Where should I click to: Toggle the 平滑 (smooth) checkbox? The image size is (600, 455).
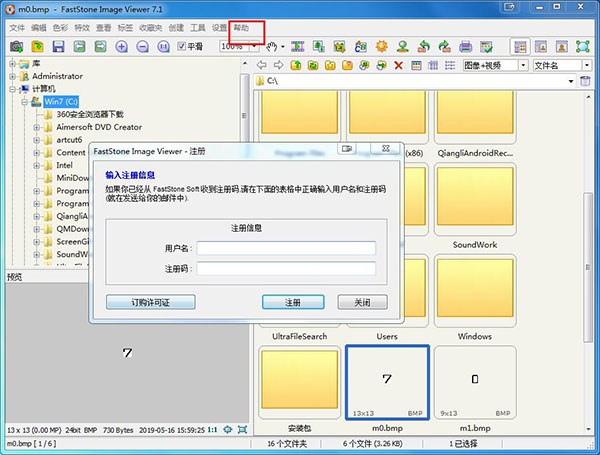(x=182, y=47)
